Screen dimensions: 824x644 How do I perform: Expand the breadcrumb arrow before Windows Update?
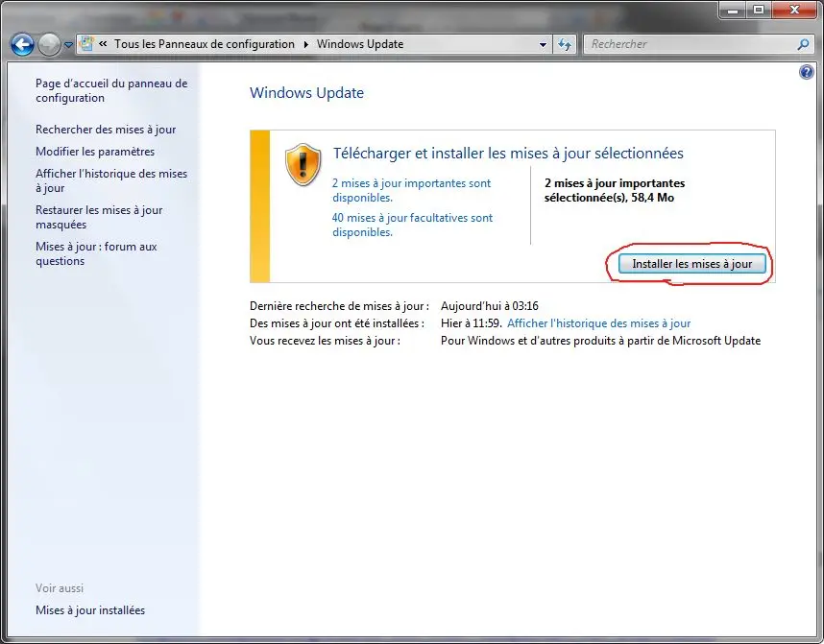[x=305, y=45]
